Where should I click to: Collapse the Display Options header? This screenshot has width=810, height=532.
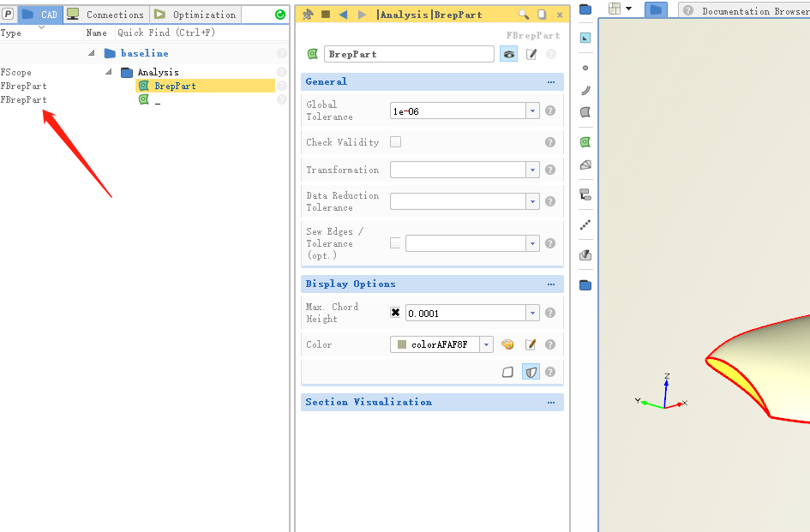tap(432, 284)
